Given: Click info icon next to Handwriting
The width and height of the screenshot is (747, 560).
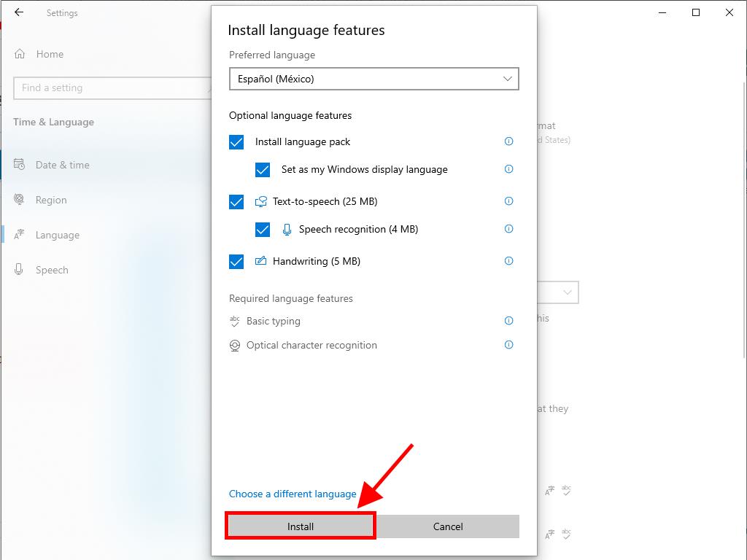Looking at the screenshot, I should pos(508,261).
